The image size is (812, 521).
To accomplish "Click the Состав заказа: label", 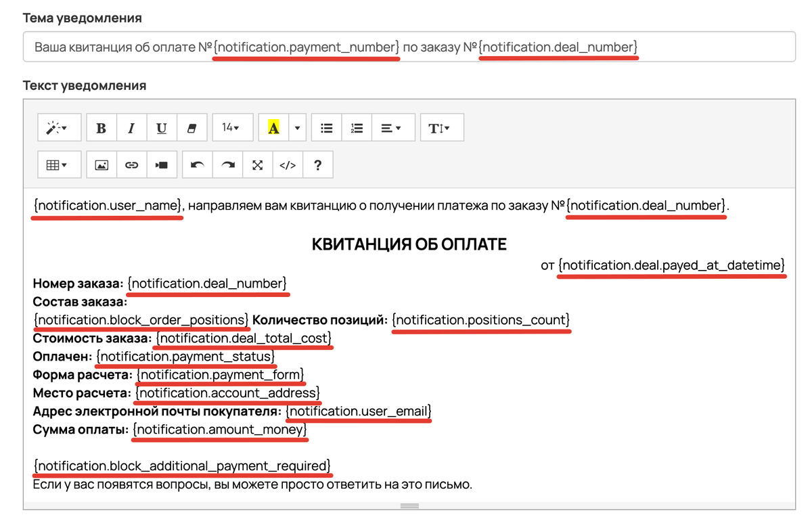I will 80,301.
